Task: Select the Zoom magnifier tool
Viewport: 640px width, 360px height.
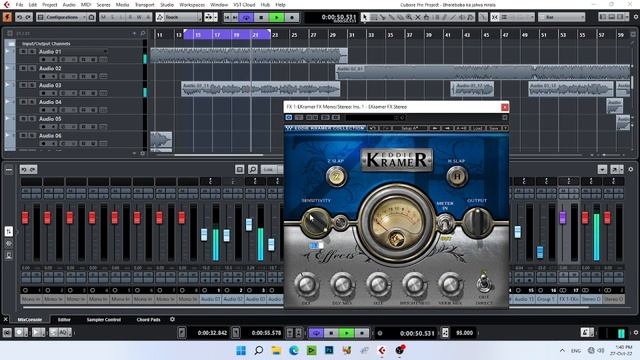Action: (x=409, y=18)
